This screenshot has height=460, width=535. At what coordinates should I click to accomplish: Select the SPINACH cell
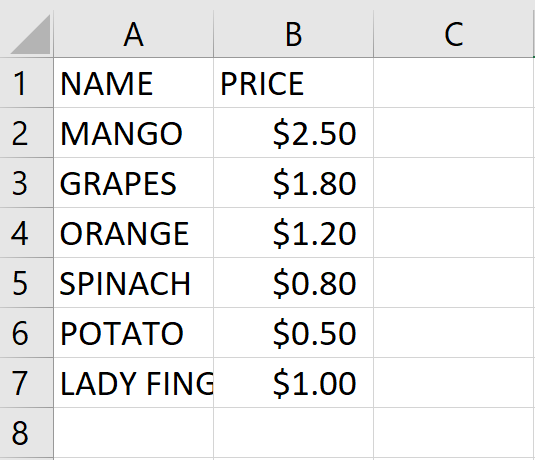tap(133, 283)
